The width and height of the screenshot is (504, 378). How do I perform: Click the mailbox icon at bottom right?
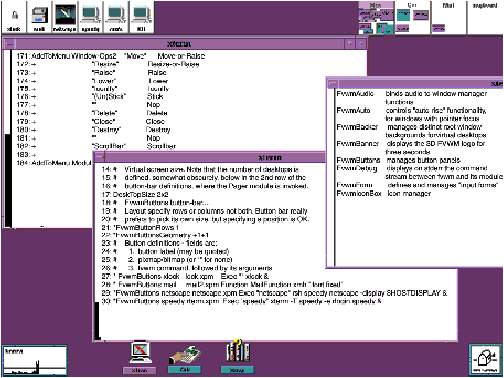(485, 360)
